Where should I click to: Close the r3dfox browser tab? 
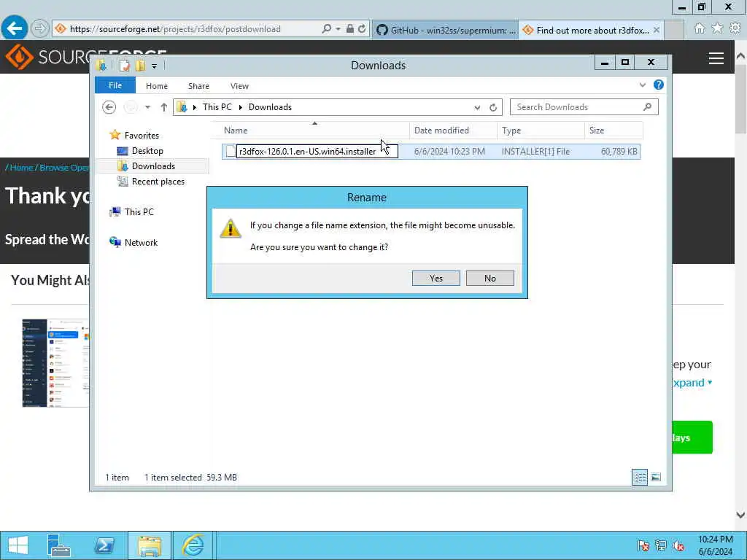[x=656, y=30]
